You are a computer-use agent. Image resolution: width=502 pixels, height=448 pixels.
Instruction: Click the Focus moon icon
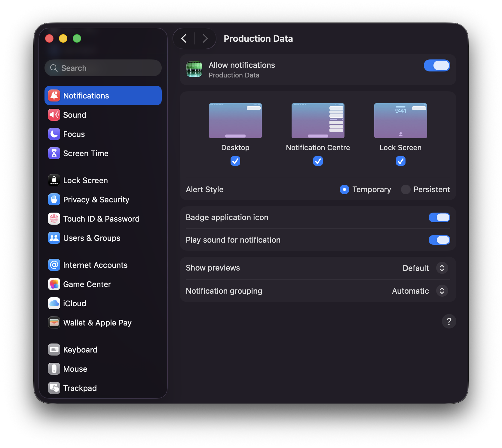coord(54,134)
